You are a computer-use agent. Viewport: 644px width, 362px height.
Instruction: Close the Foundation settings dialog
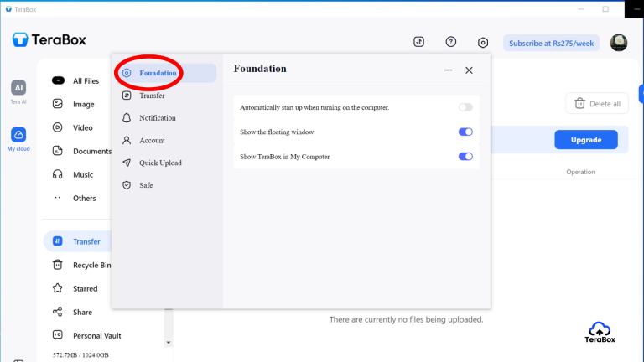coord(469,70)
